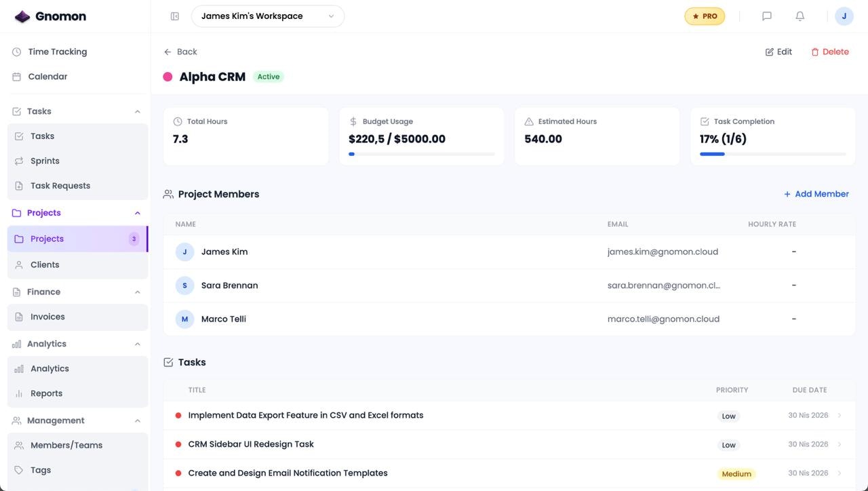Click the PRO star badge
Viewport: 868px width, 491px height.
tap(705, 16)
